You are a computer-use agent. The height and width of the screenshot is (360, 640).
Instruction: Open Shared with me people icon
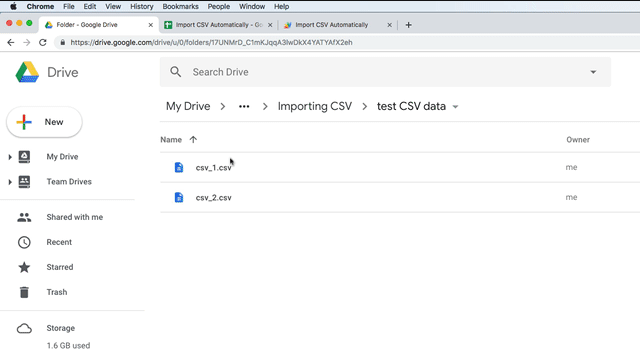tap(24, 217)
